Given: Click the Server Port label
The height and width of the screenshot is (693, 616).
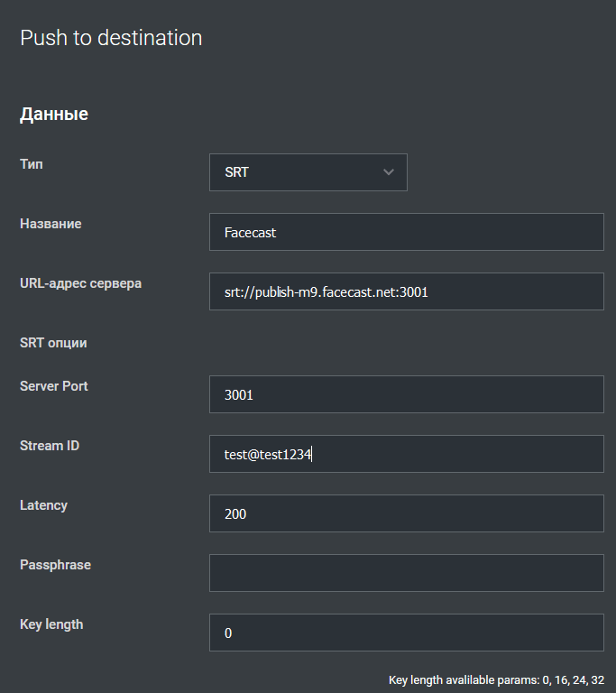Looking at the screenshot, I should pyautogui.click(x=54, y=386).
